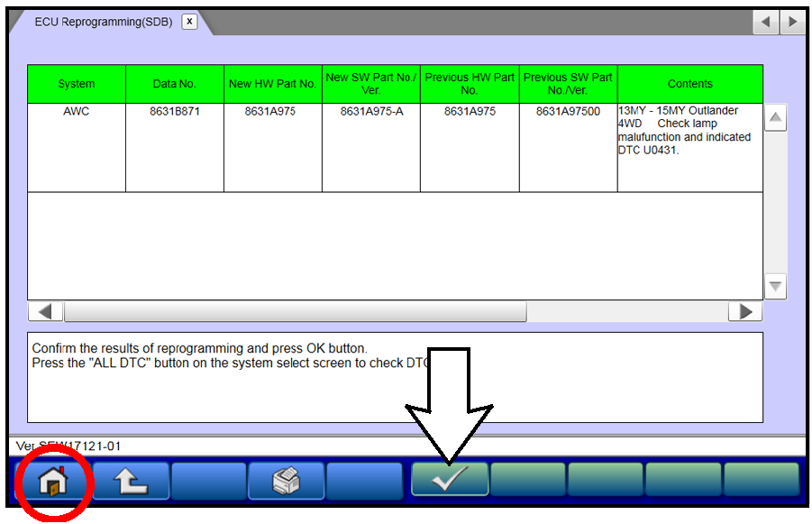The image size is (812, 524).
Task: Click the Previous SW Part 8631A97500 cell
Action: pyautogui.click(x=568, y=112)
